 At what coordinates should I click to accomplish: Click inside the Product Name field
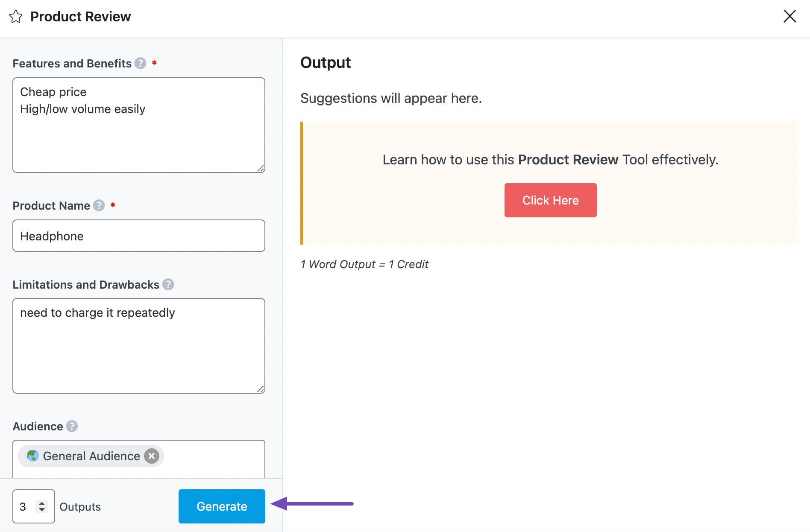coord(138,236)
